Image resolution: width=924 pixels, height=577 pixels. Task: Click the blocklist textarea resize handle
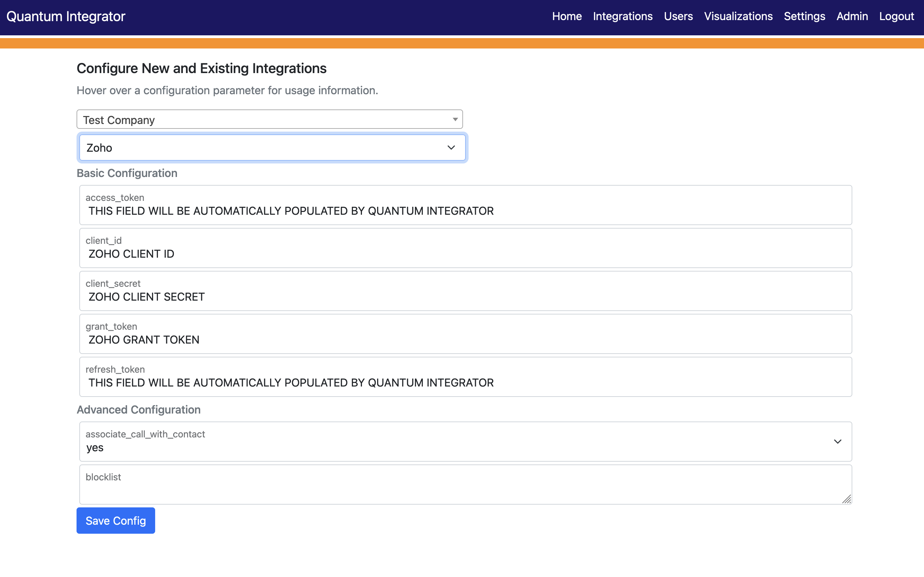846,499
